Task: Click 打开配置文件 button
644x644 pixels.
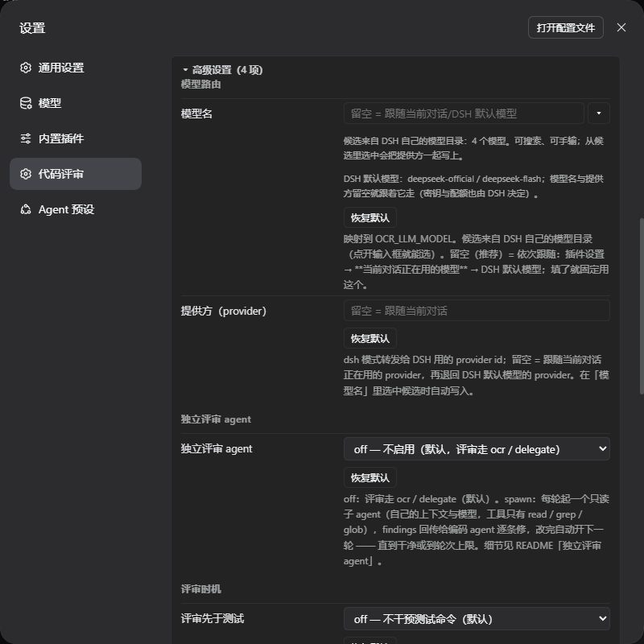Action: coord(566,27)
